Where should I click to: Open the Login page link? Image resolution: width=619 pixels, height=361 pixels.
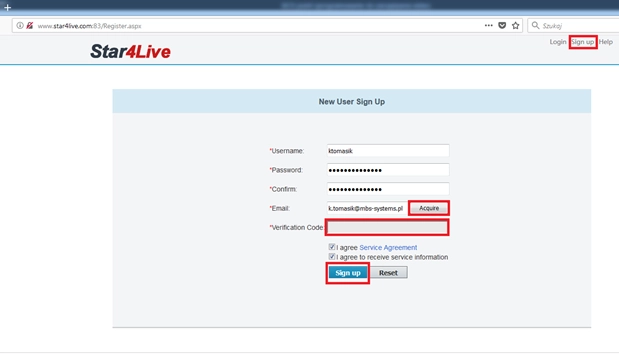pos(558,42)
